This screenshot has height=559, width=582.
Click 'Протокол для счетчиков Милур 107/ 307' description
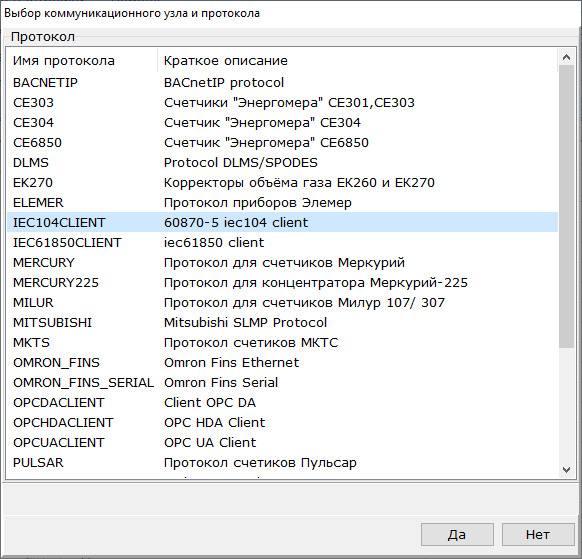click(x=304, y=303)
